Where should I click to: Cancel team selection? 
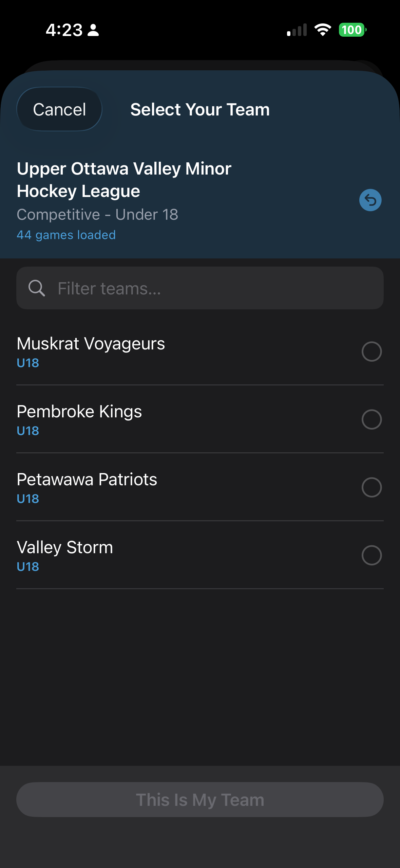coord(59,109)
